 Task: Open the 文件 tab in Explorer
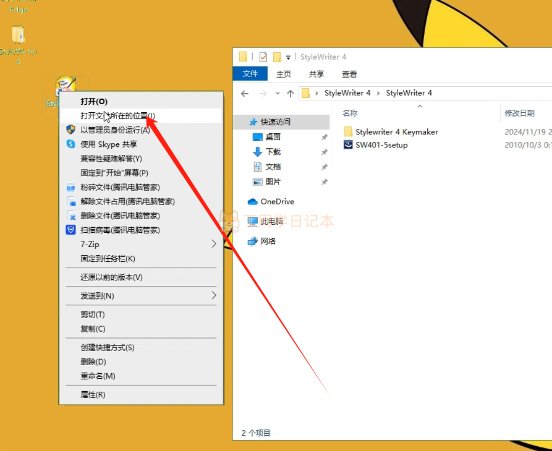[x=250, y=73]
